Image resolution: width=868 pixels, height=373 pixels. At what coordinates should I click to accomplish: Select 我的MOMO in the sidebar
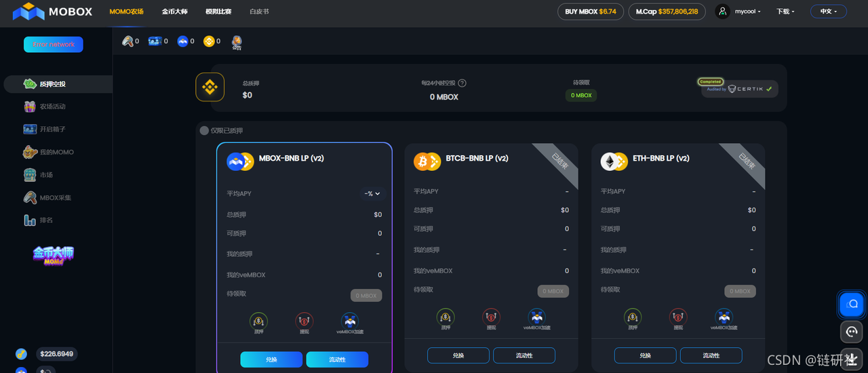tap(56, 152)
